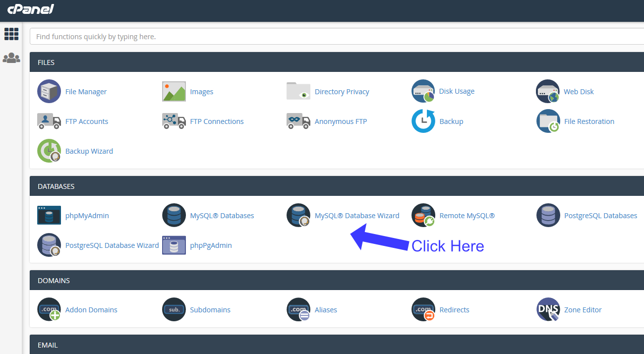Open the Remote MySQL® link
Viewport: 644px width, 354px height.
[467, 216]
